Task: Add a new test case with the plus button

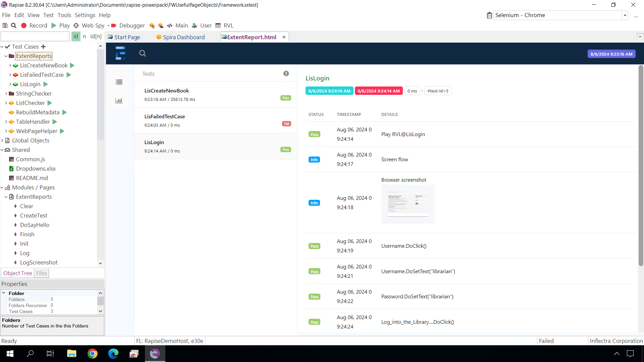Action: tap(43, 47)
